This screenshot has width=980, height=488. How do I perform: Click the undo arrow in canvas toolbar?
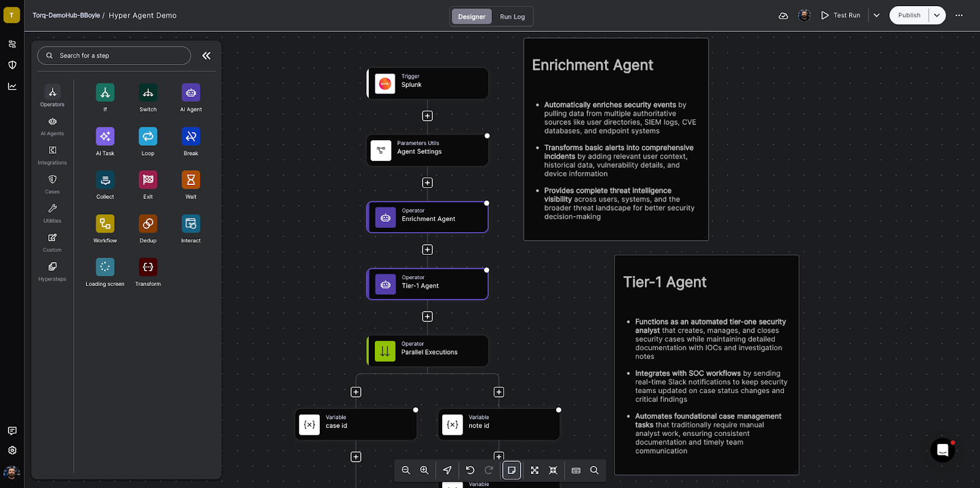(470, 470)
